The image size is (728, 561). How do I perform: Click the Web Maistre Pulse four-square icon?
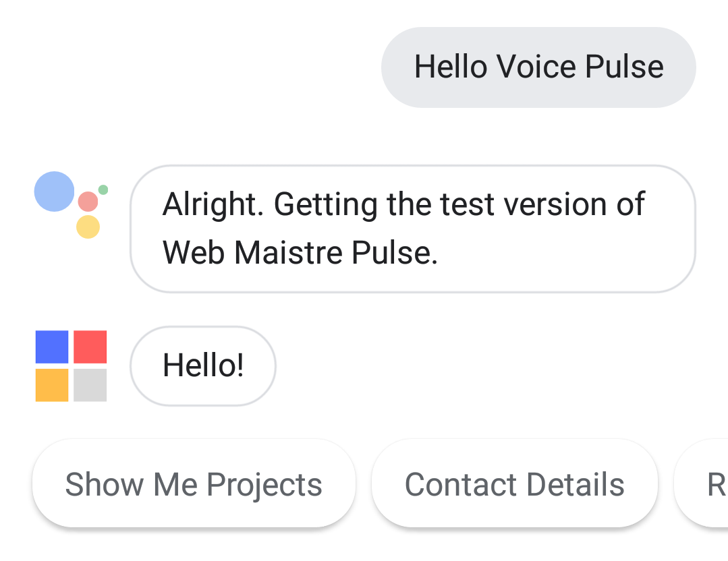click(x=71, y=365)
